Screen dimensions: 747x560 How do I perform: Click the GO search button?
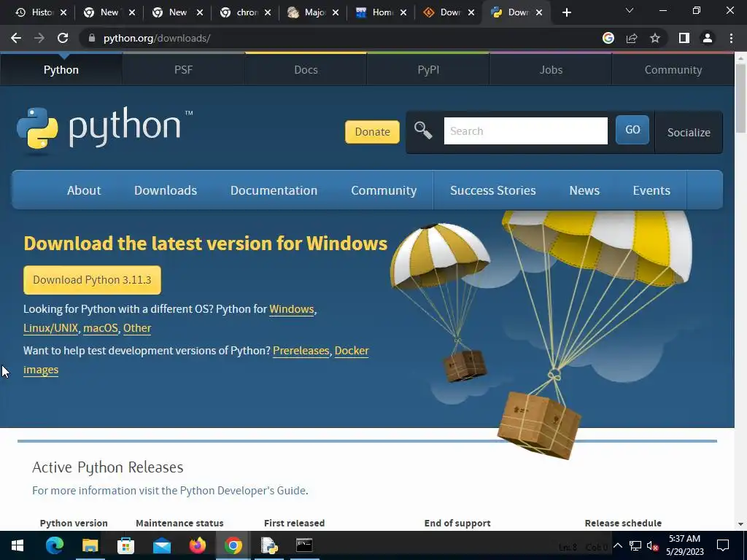pyautogui.click(x=632, y=130)
